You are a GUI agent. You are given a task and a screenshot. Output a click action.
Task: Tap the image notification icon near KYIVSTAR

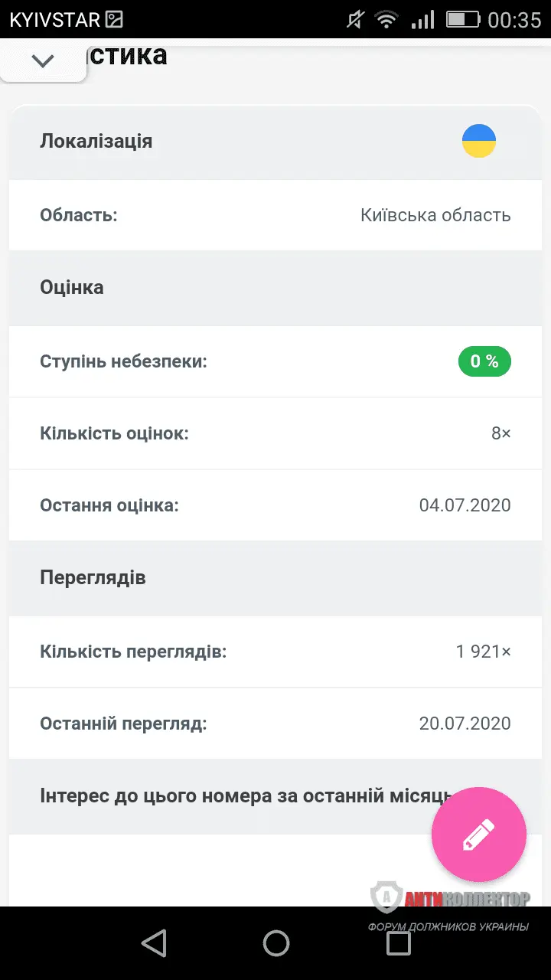tap(114, 20)
